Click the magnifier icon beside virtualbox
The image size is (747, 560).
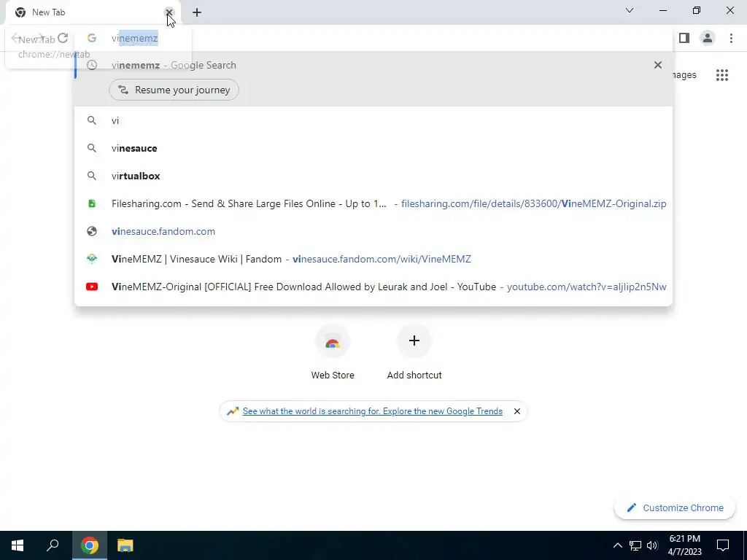click(91, 176)
